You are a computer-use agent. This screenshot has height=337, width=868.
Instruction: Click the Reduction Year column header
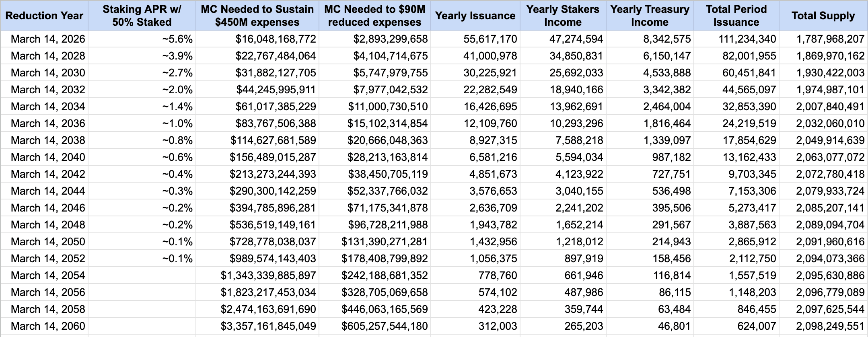click(x=44, y=16)
